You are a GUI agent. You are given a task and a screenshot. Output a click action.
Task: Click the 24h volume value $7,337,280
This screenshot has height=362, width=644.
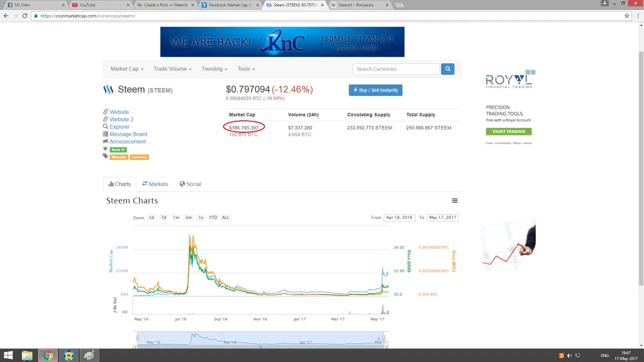300,128
